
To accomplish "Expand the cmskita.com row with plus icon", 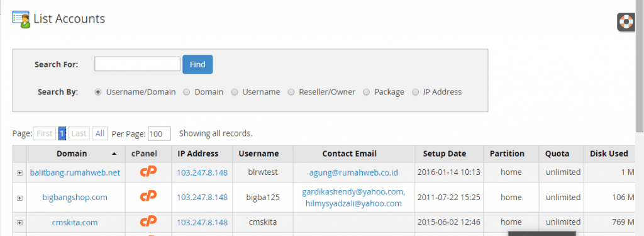I will (x=19, y=223).
